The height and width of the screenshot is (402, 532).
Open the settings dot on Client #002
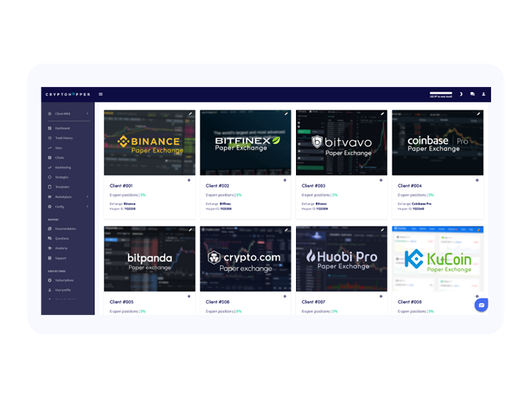pos(285,180)
